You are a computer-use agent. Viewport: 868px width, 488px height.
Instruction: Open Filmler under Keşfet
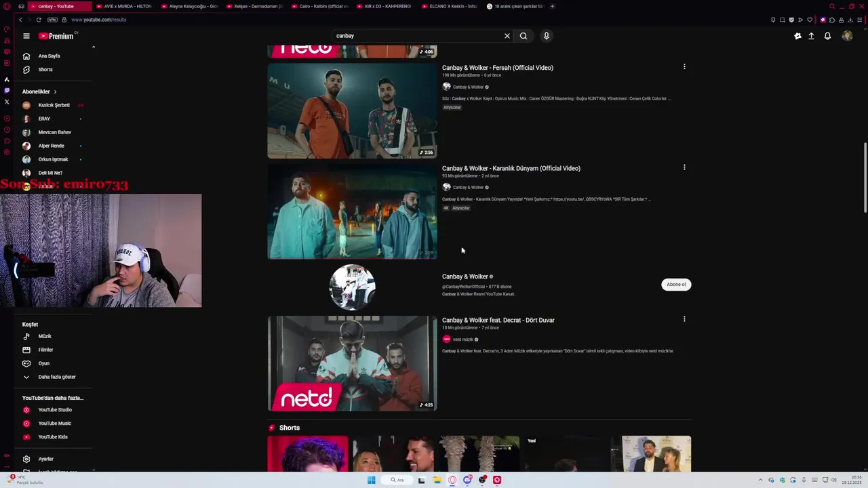45,350
